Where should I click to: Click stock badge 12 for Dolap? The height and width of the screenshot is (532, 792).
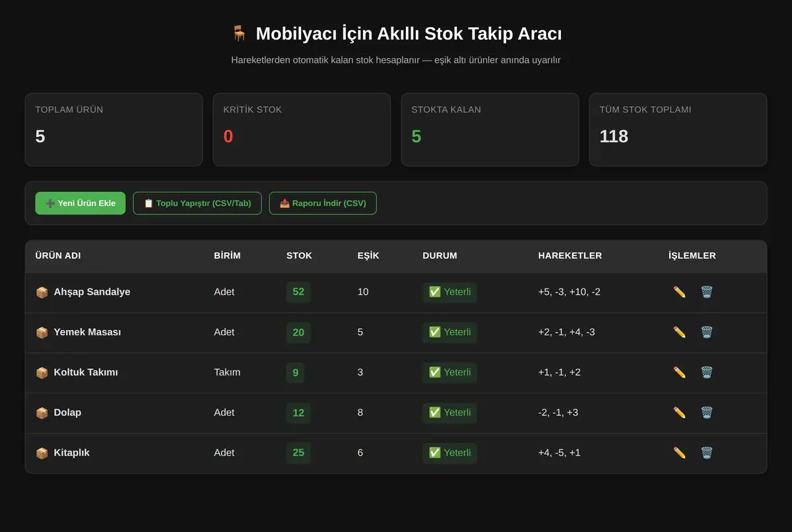point(298,413)
